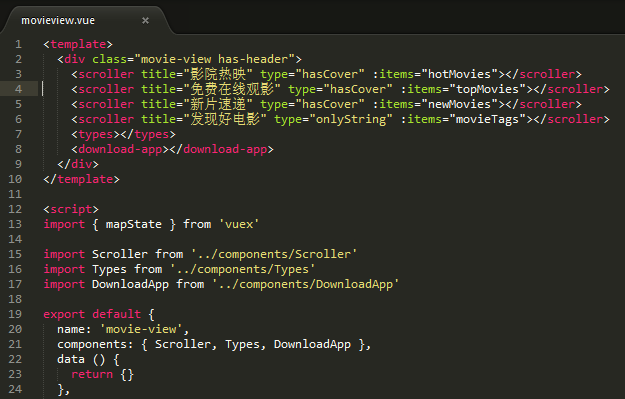This screenshot has width=625, height=399.
Task: Click the opening types tag on line 7
Action: [x=96, y=134]
